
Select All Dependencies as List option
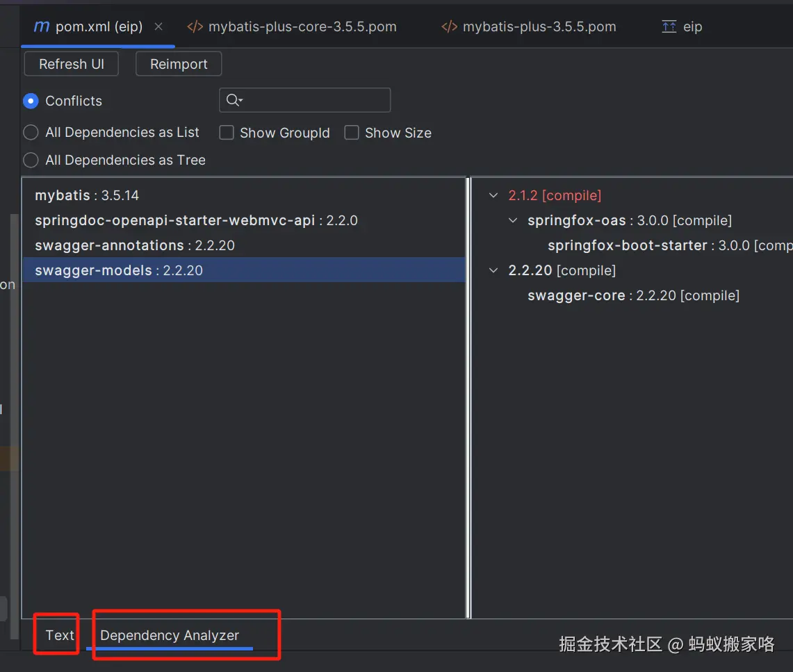tap(31, 133)
